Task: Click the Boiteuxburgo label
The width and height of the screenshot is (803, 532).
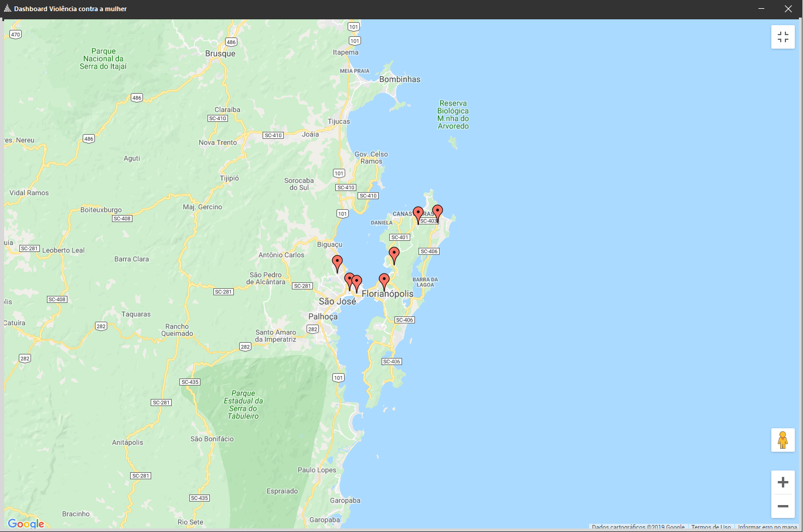Action: point(101,210)
